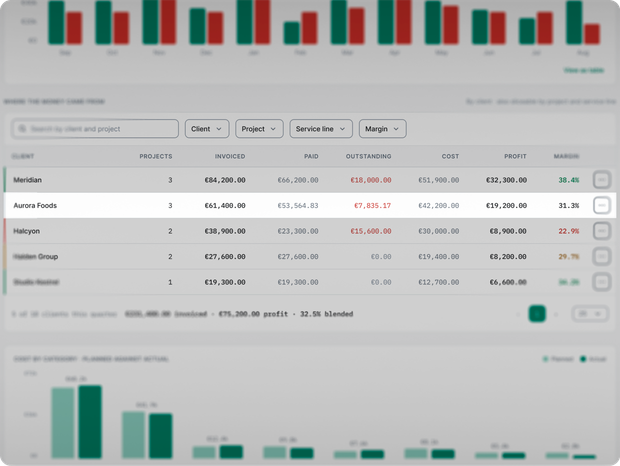Viewport: 620px width, 466px height.
Task: Click Halcyon's profit €8,900.00
Action: point(508,231)
